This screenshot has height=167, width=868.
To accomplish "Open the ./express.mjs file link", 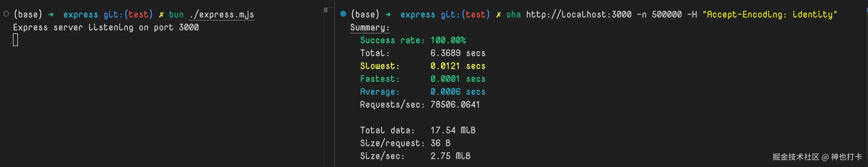I will click(222, 14).
